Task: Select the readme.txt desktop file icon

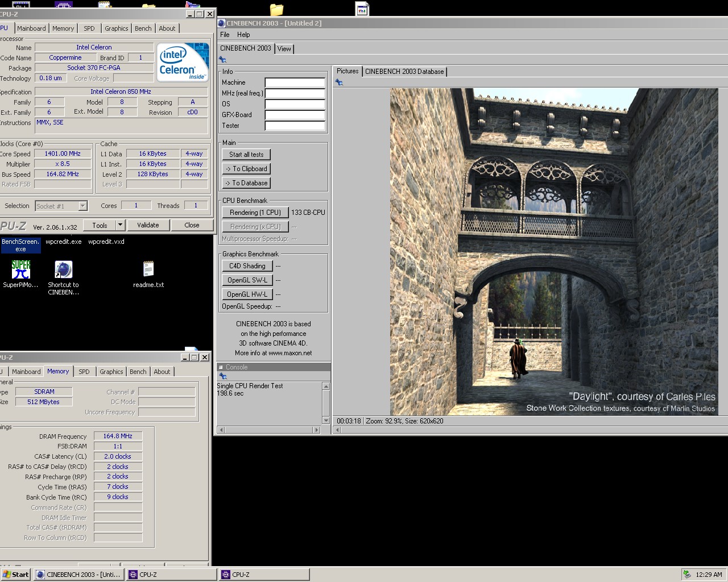Action: coord(148,274)
